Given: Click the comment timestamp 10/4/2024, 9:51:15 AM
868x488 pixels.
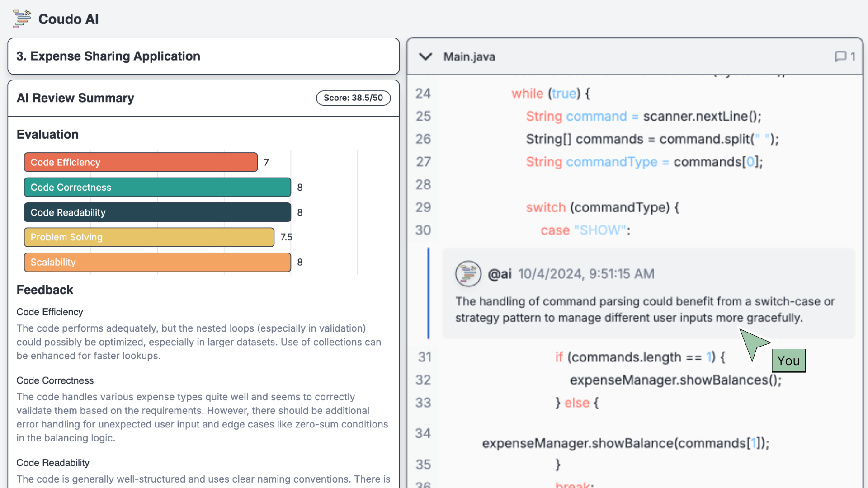Looking at the screenshot, I should (586, 274).
